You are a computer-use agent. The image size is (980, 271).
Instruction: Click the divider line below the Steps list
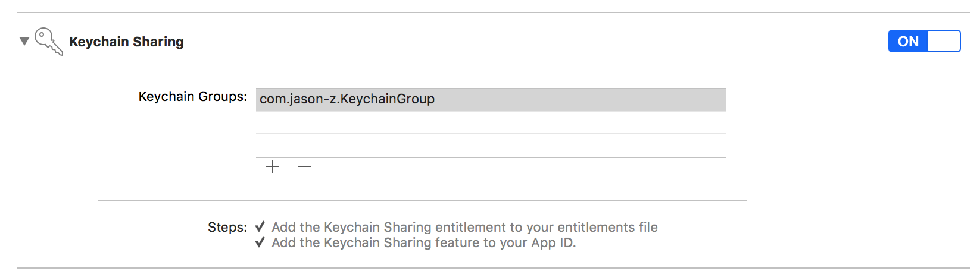(494, 268)
